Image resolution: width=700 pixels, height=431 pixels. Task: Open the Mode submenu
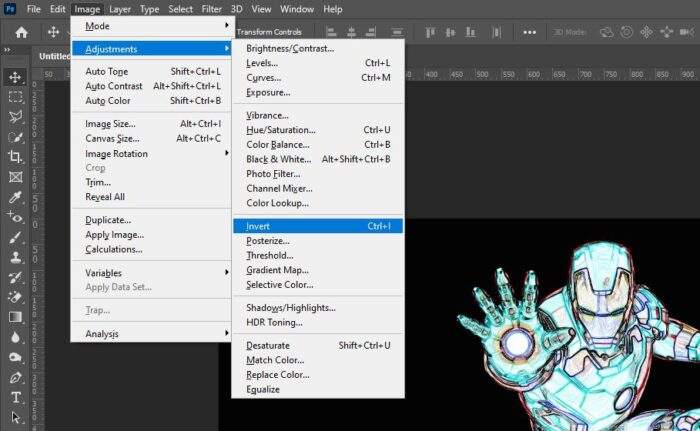tap(151, 26)
